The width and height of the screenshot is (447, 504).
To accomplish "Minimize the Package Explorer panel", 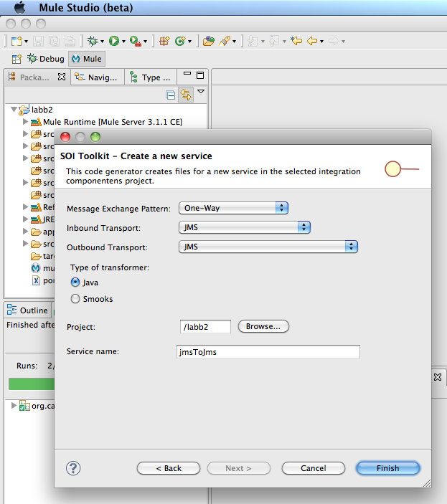I will (x=187, y=74).
